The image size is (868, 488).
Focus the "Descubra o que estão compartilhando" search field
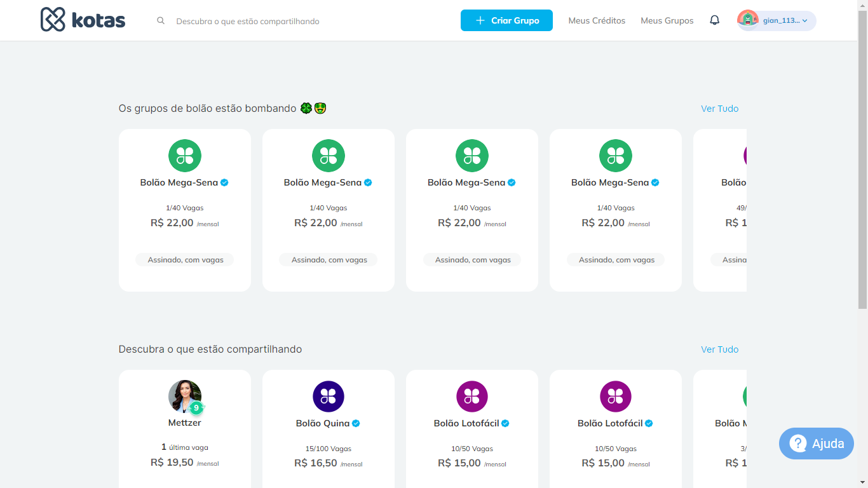coord(248,21)
